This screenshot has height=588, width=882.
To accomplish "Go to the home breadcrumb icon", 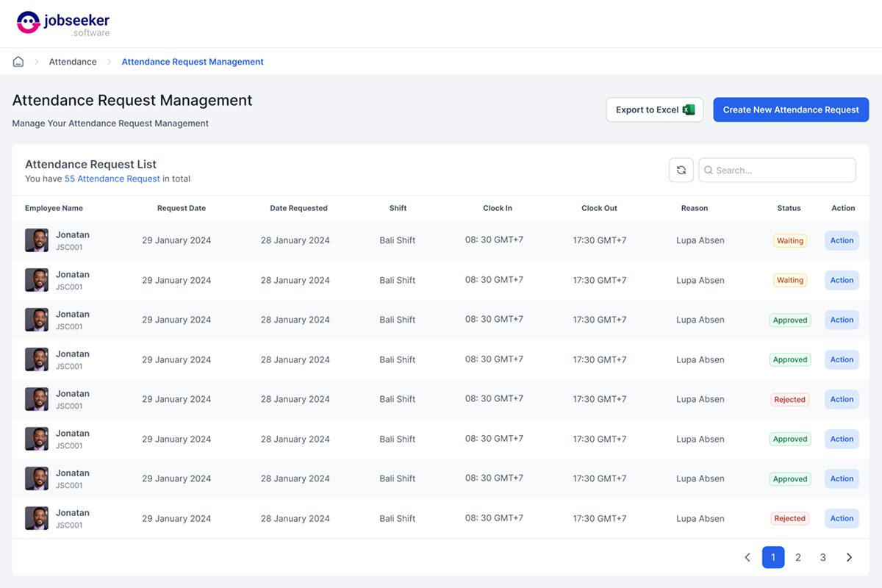I will point(18,62).
